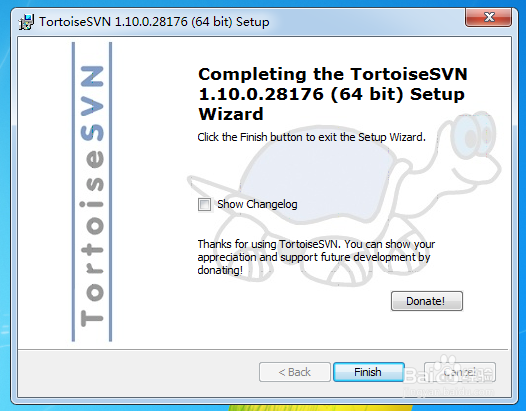The height and width of the screenshot is (411, 526).
Task: Click the vertical TortoiseSVN logo banner
Action: tap(92, 192)
